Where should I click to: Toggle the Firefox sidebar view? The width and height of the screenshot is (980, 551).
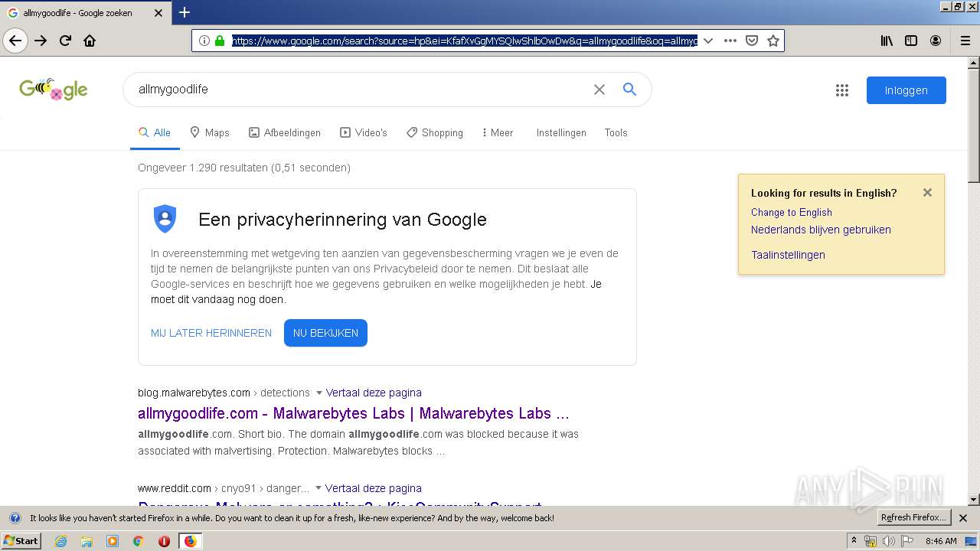[911, 41]
